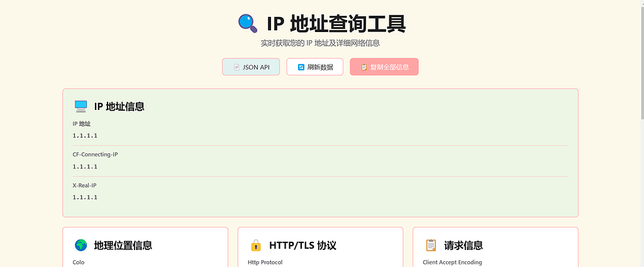Click the refresh icon in 刷新数据 button
The width and height of the screenshot is (644, 267).
click(x=301, y=67)
